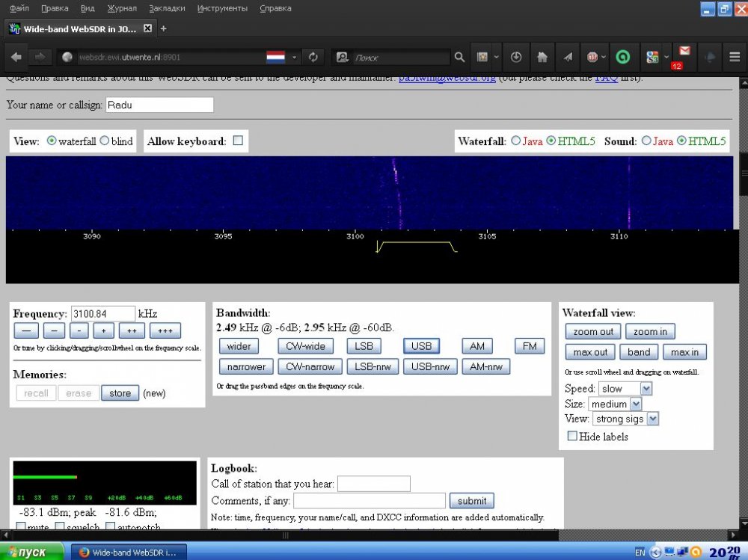The image size is (748, 560).
Task: Click the Frequency input field
Action: click(x=102, y=314)
